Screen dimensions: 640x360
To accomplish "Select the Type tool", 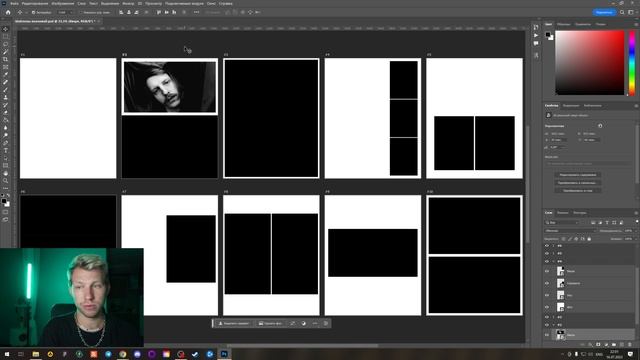I will (5, 151).
